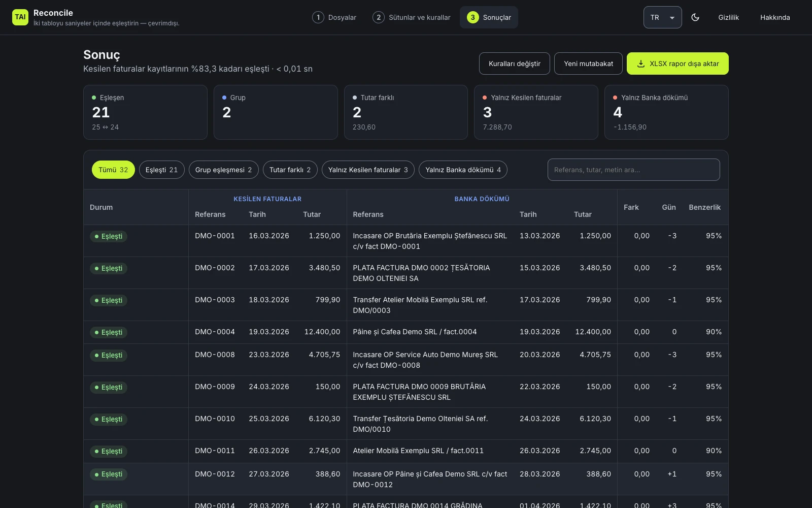Filter by Grup eşleşmesi 2 chip
This screenshot has height=508, width=812.
coord(223,170)
